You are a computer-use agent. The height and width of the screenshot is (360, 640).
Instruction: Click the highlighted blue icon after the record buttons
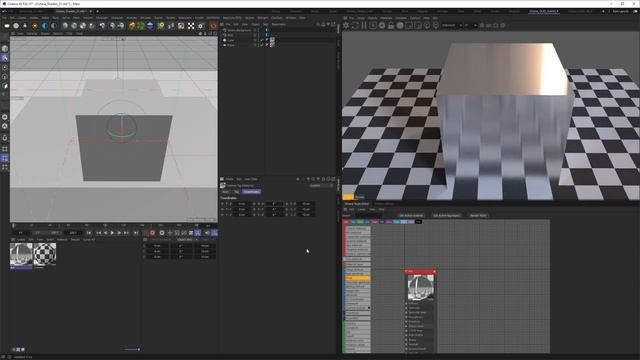coord(198,233)
